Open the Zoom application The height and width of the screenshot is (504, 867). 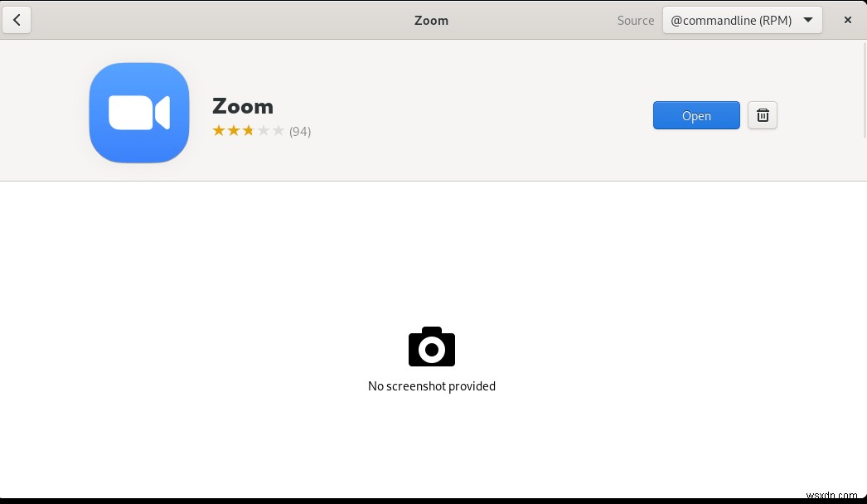(696, 115)
